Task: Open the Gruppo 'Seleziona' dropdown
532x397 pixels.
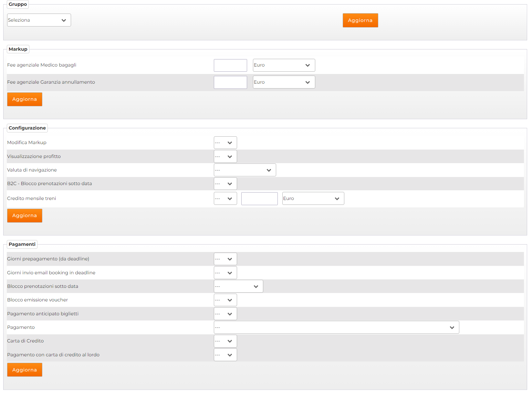Action: [x=39, y=20]
